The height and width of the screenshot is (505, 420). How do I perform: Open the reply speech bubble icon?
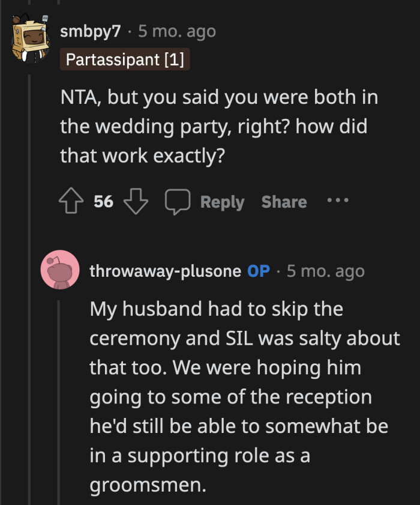click(x=178, y=202)
